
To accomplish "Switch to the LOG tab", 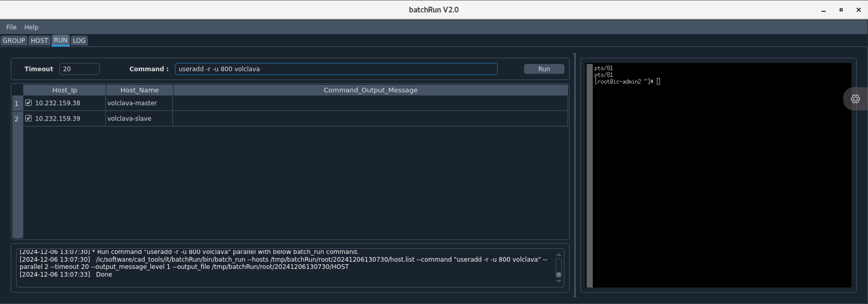I will pos(79,41).
